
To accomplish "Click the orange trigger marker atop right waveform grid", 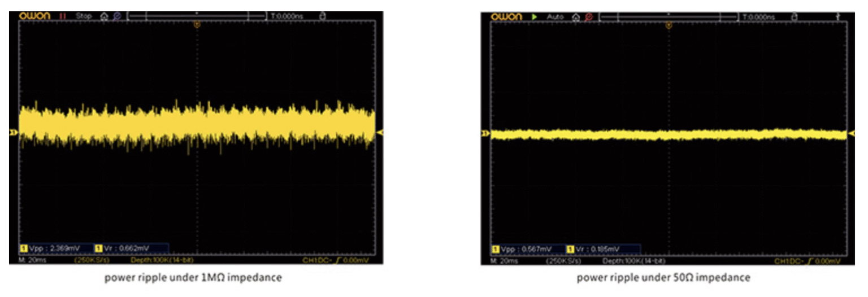I will point(669,25).
